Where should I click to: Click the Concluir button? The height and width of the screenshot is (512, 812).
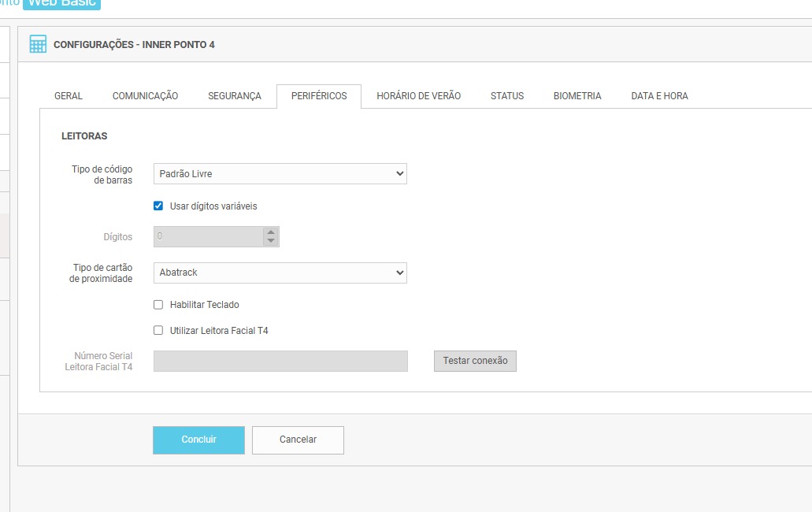point(198,440)
